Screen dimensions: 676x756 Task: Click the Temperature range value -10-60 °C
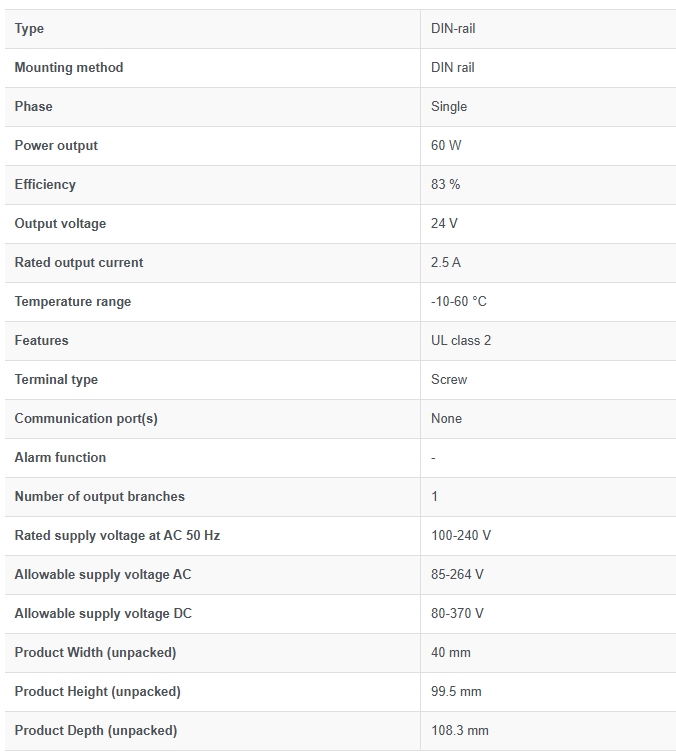[459, 301]
